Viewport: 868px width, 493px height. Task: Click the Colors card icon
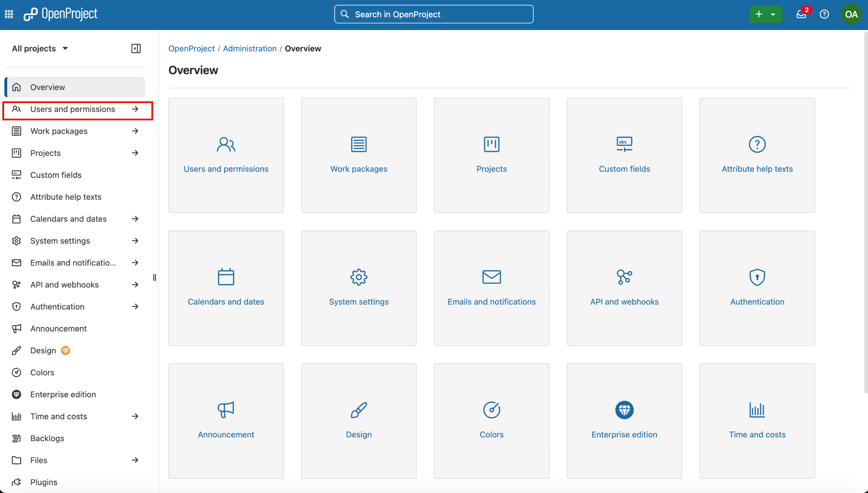[492, 410]
